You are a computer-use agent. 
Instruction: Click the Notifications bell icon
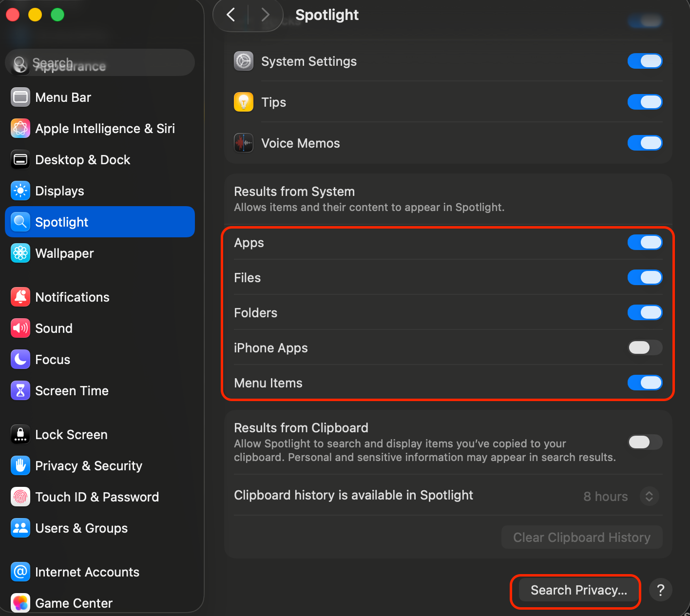tap(20, 297)
